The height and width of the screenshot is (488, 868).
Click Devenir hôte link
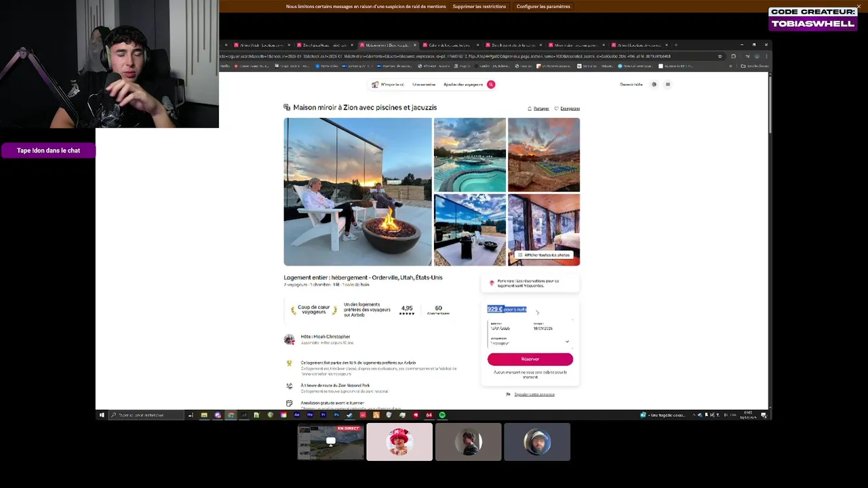pos(631,85)
